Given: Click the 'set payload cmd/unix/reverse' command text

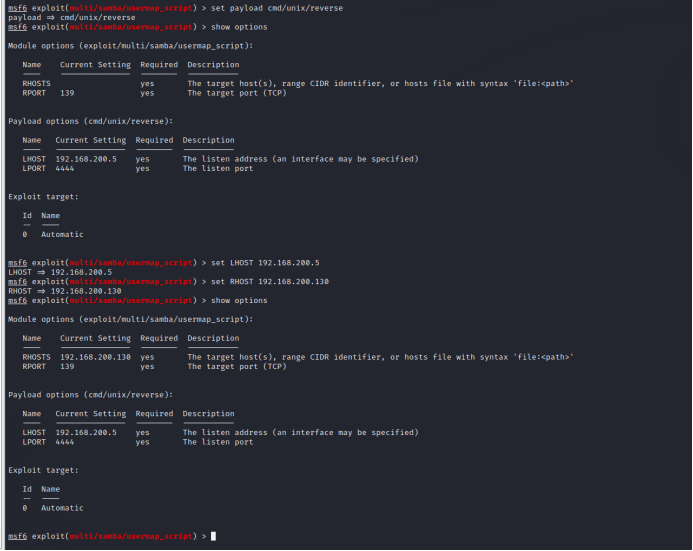Looking at the screenshot, I should click(277, 8).
